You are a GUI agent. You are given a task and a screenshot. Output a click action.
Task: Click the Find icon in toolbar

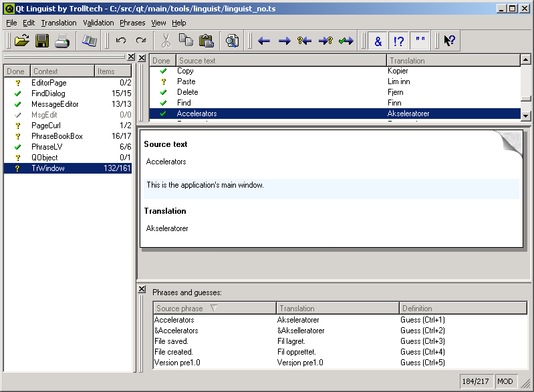(x=232, y=41)
